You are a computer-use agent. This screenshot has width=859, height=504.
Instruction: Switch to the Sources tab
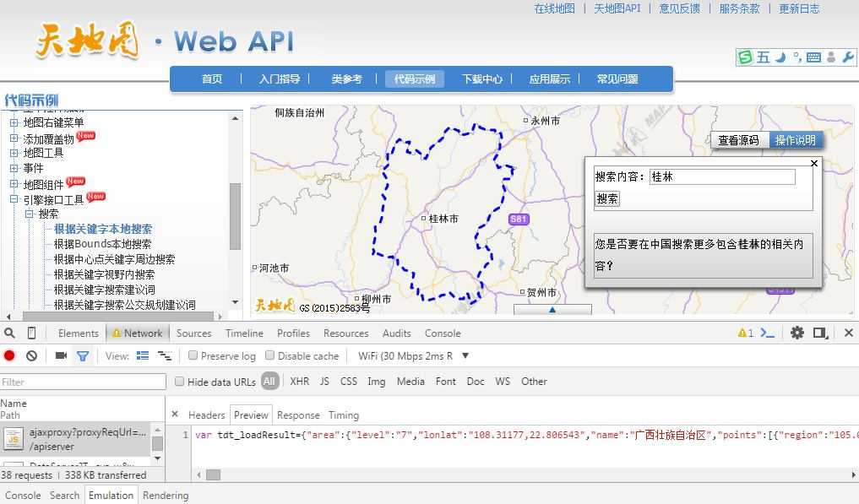tap(194, 333)
